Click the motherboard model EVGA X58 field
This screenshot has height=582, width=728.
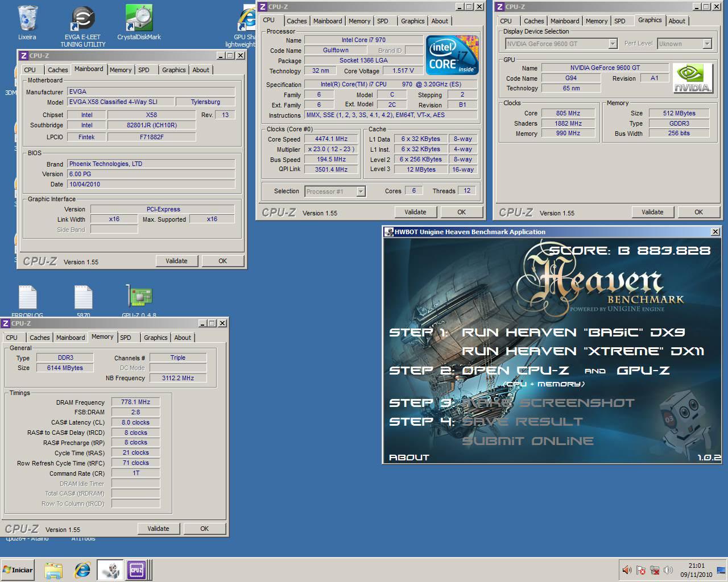pos(121,102)
